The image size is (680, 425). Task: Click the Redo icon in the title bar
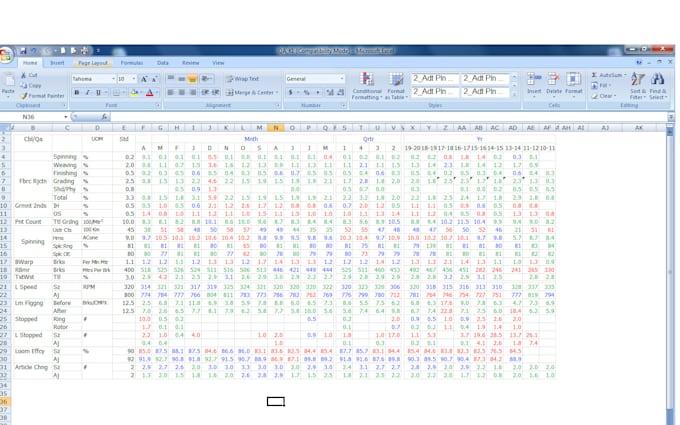pyautogui.click(x=46, y=51)
